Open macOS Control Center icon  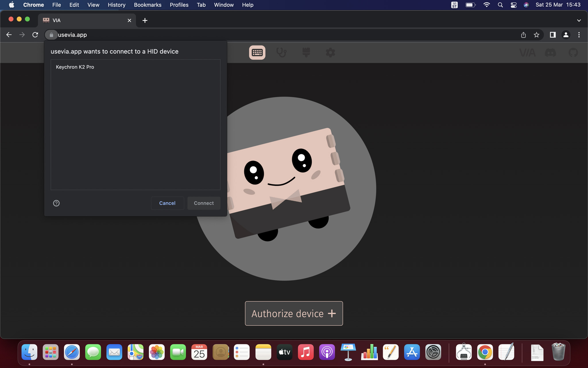pos(513,5)
